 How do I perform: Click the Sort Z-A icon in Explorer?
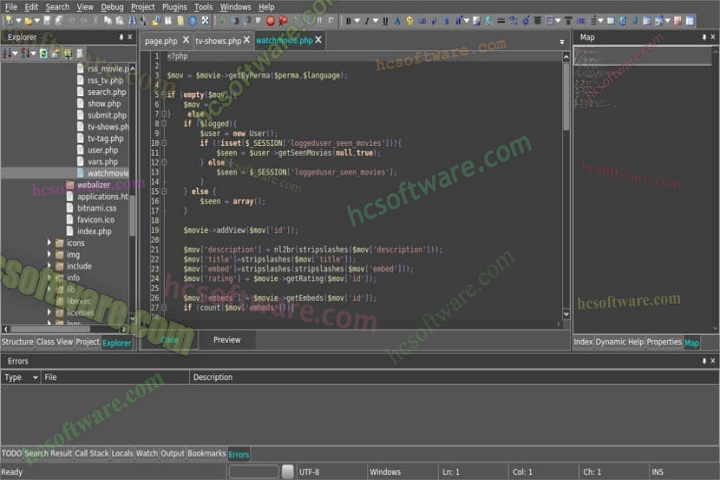point(25,54)
